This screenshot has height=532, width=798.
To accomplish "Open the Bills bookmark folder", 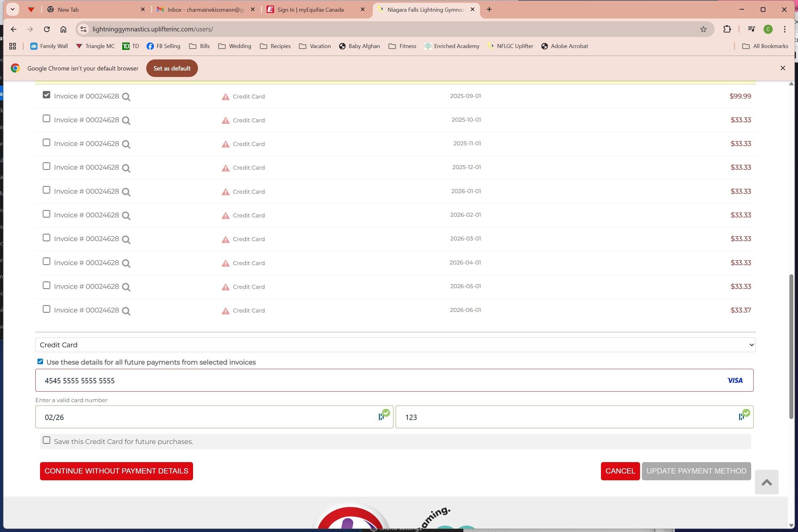I will tap(199, 46).
